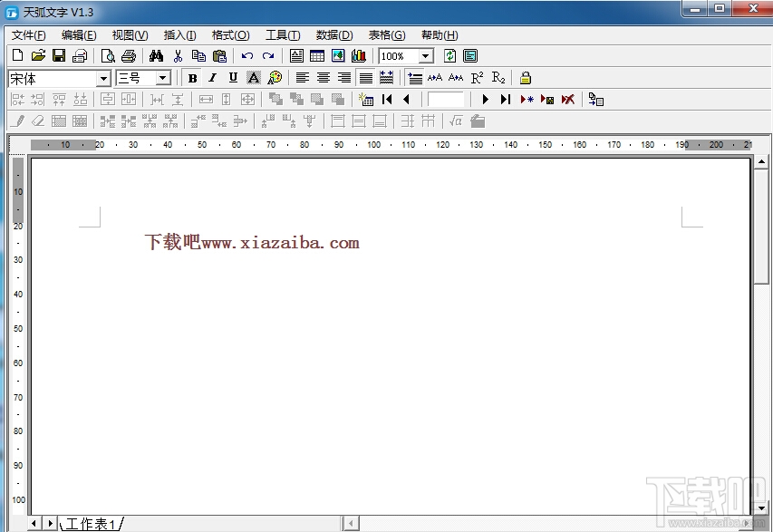Open the 插入(I) menu
773x532 pixels.
click(x=180, y=35)
